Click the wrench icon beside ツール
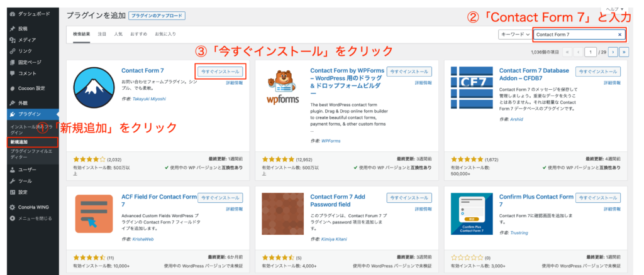The height and width of the screenshot is (275, 644). [x=13, y=181]
